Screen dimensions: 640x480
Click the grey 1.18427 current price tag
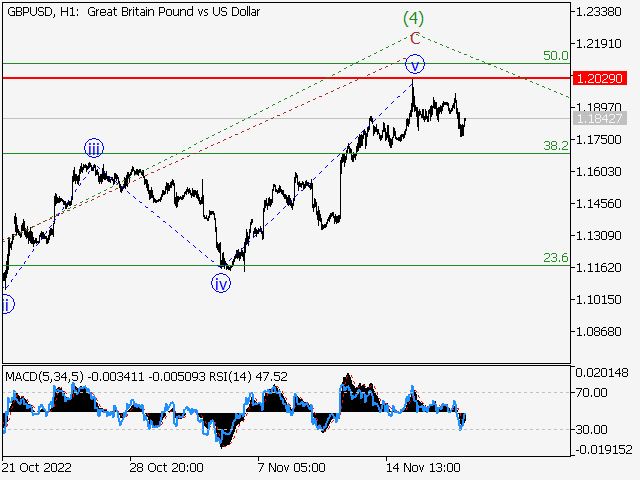tap(600, 118)
